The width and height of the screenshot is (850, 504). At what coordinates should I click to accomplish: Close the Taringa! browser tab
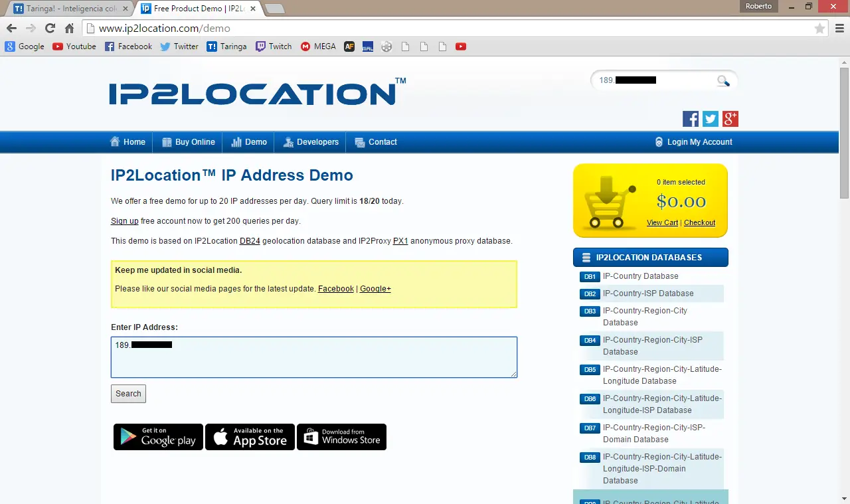pyautogui.click(x=126, y=9)
